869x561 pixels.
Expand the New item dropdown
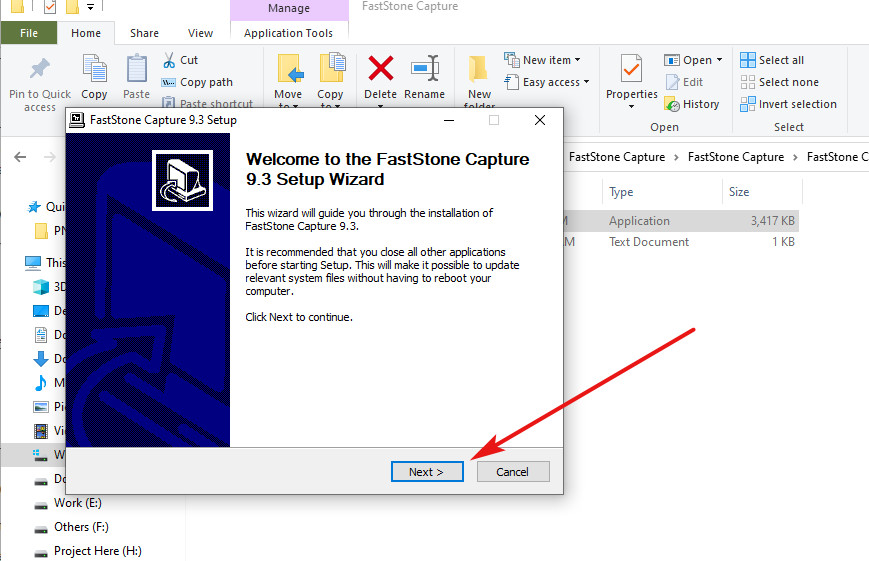point(577,60)
